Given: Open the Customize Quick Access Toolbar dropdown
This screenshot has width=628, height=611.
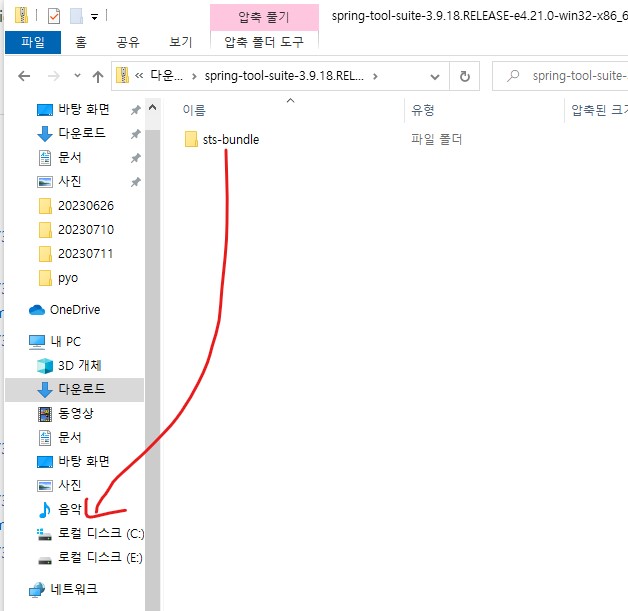Looking at the screenshot, I should 95,16.
